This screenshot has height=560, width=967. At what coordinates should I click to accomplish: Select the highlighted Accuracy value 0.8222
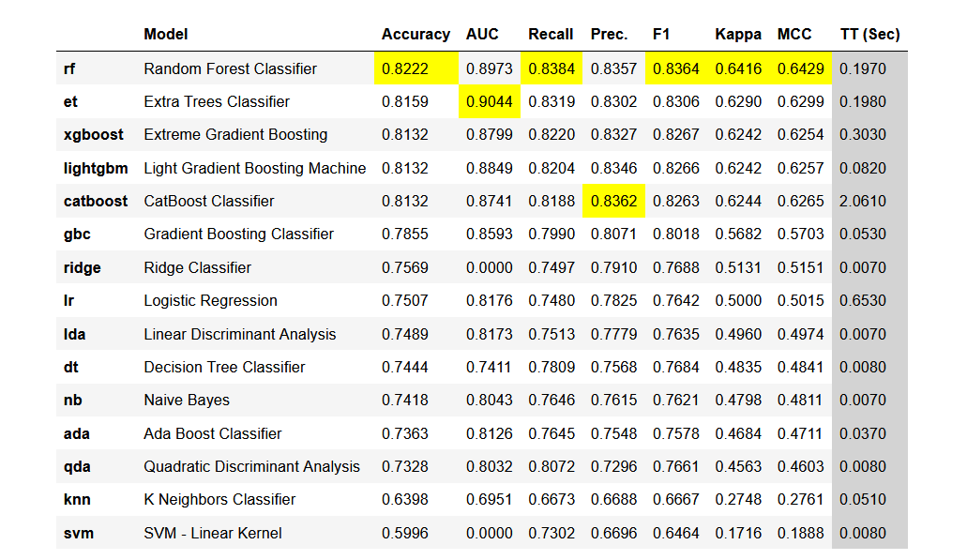[405, 68]
